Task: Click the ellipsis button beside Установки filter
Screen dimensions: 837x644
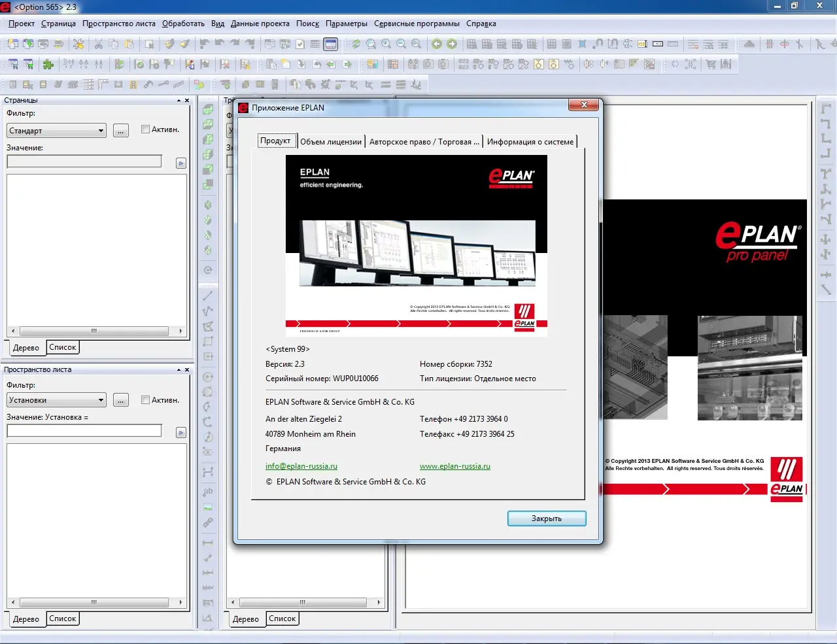Action: 121,400
